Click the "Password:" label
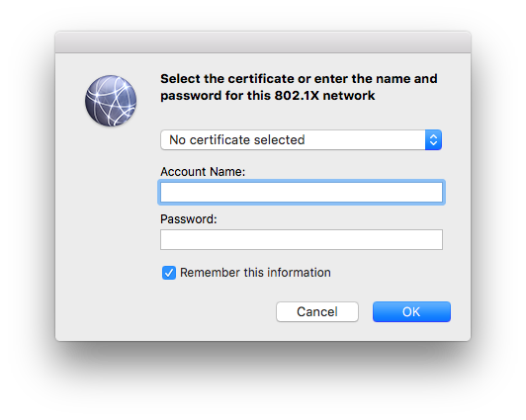The height and width of the screenshot is (420, 526). coord(189,219)
